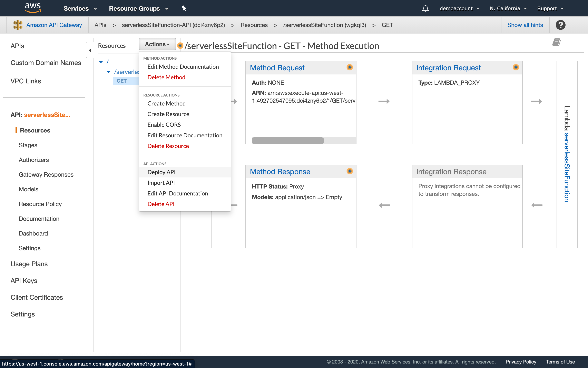This screenshot has height=368, width=588.
Task: Choose Deploy API from Actions menu
Action: [185, 172]
